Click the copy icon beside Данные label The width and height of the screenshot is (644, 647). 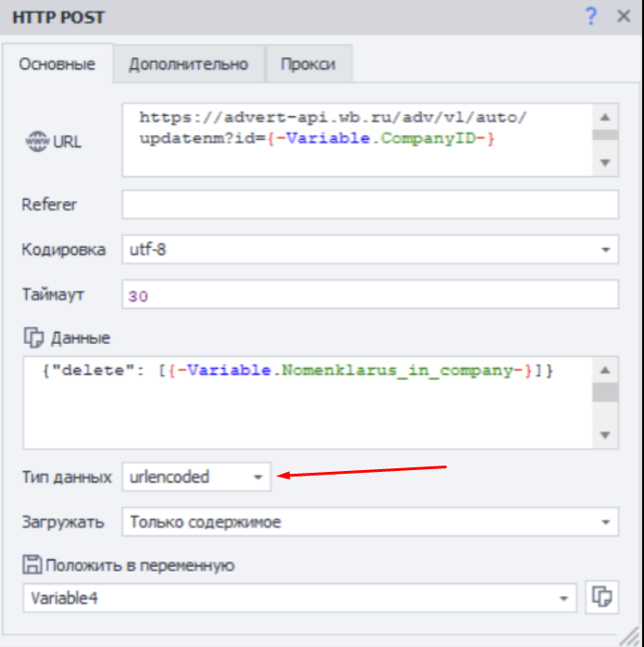coord(32,337)
